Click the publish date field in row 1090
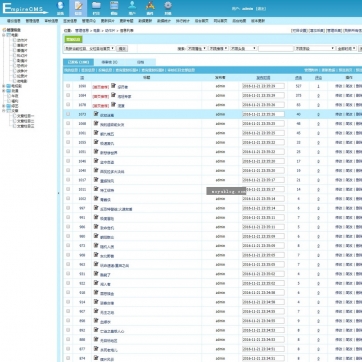362x362 pixels. [263, 86]
